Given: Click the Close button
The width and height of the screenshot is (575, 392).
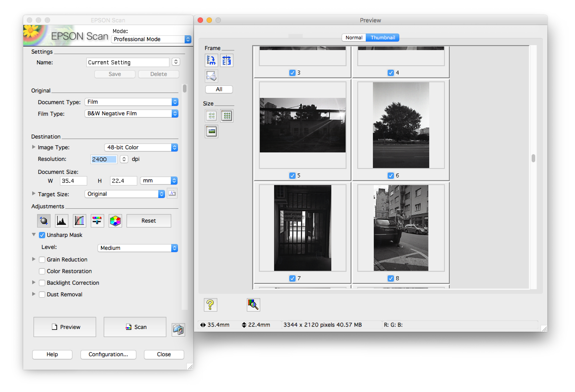Looking at the screenshot, I should pyautogui.click(x=164, y=354).
